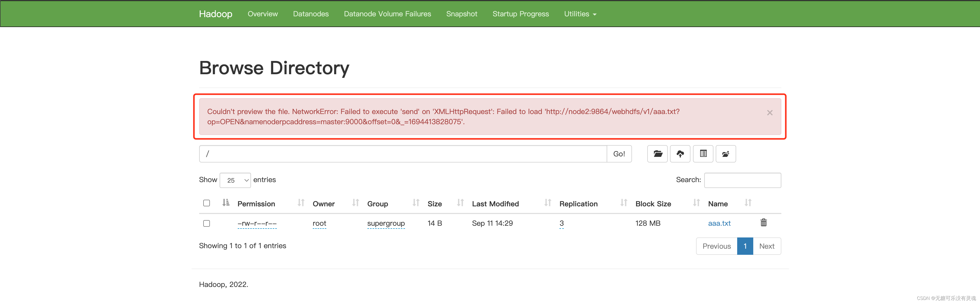Check the select-all header checkbox

207,203
